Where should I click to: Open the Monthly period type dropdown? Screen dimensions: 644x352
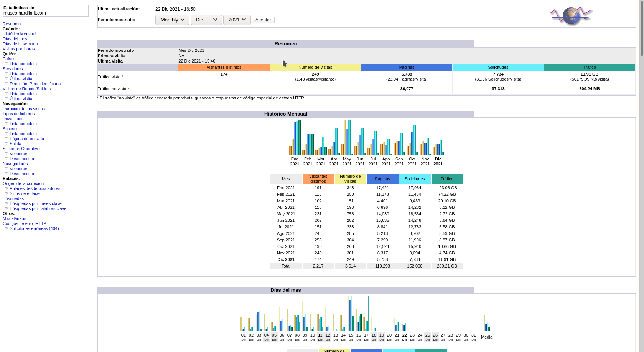(x=172, y=20)
